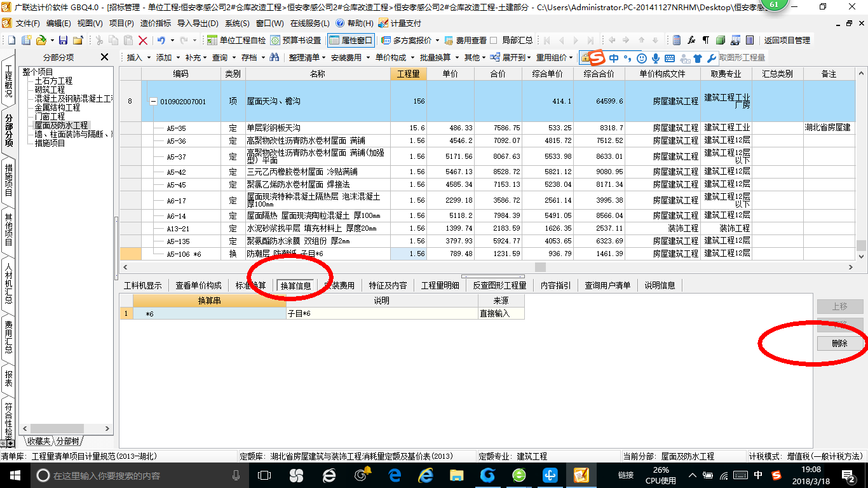This screenshot has width=868, height=488.
Task: Open the 单价构成 dropdown
Action: point(394,57)
